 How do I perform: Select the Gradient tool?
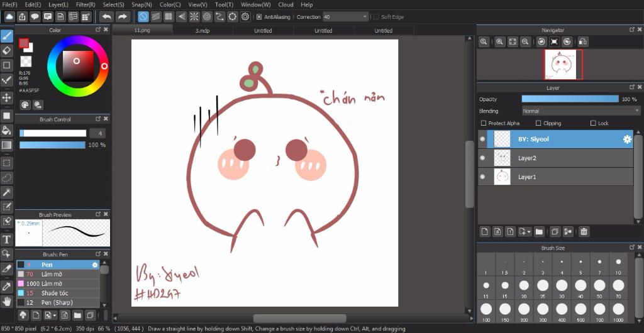click(6, 145)
